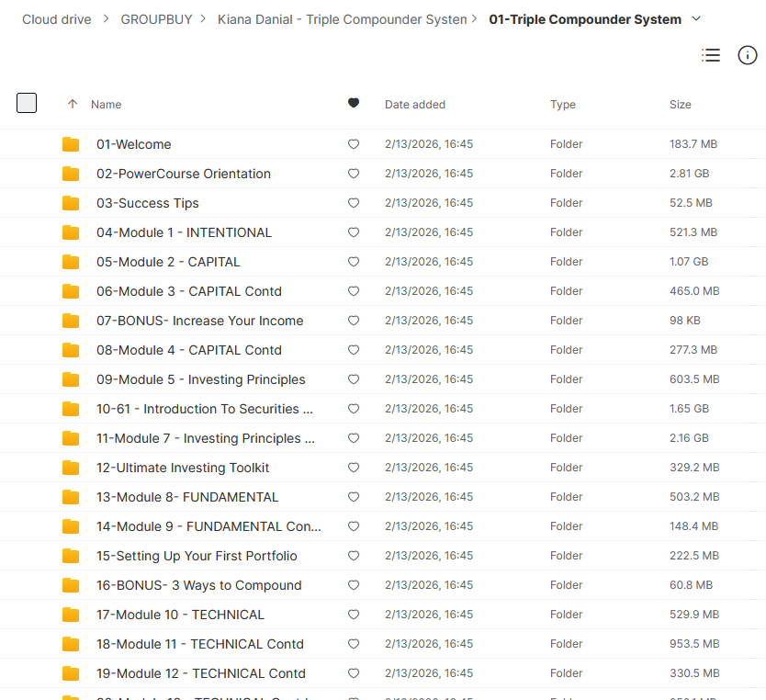This screenshot has height=700, width=766.
Task: Click folder icon for 07-BONUS- Increase Your Income
Action: click(71, 321)
